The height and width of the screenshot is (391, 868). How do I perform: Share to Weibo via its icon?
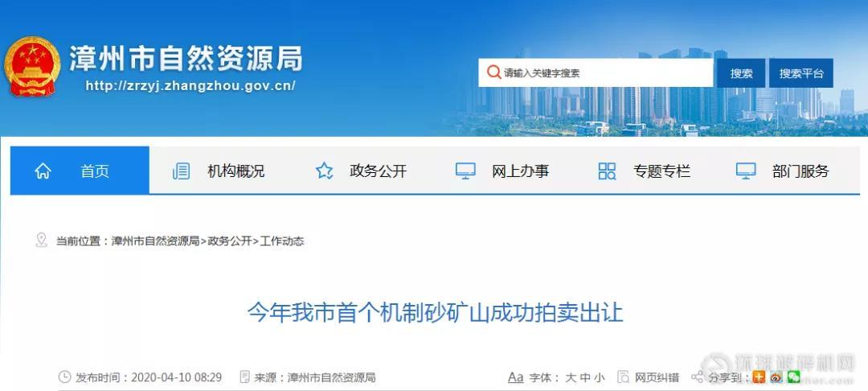[776, 377]
